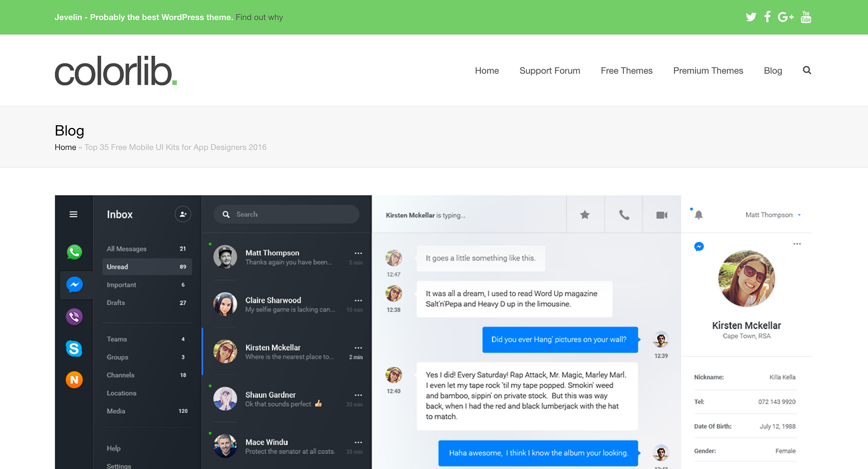The image size is (868, 469).
Task: Open Support Forum navigation item
Action: 550,70
